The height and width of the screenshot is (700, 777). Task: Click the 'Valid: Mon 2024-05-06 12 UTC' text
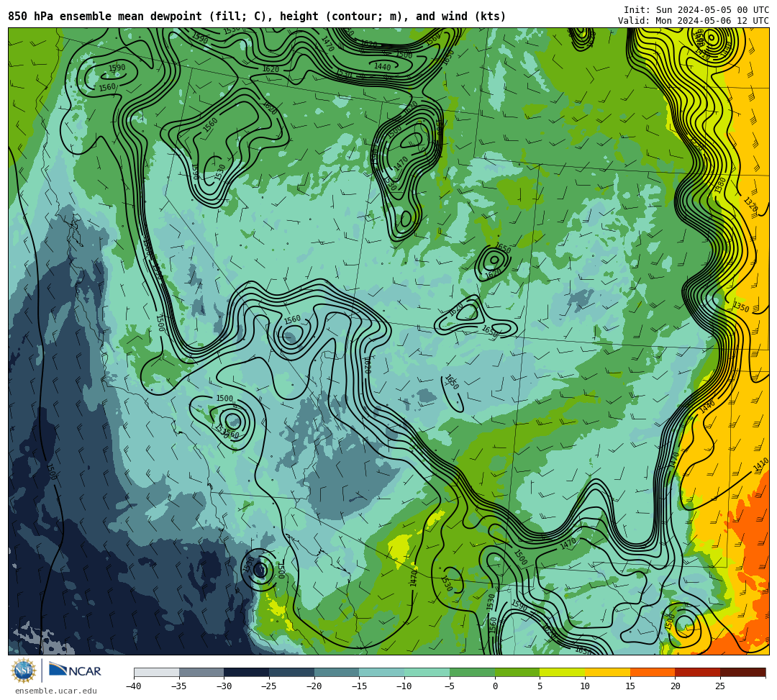click(694, 20)
